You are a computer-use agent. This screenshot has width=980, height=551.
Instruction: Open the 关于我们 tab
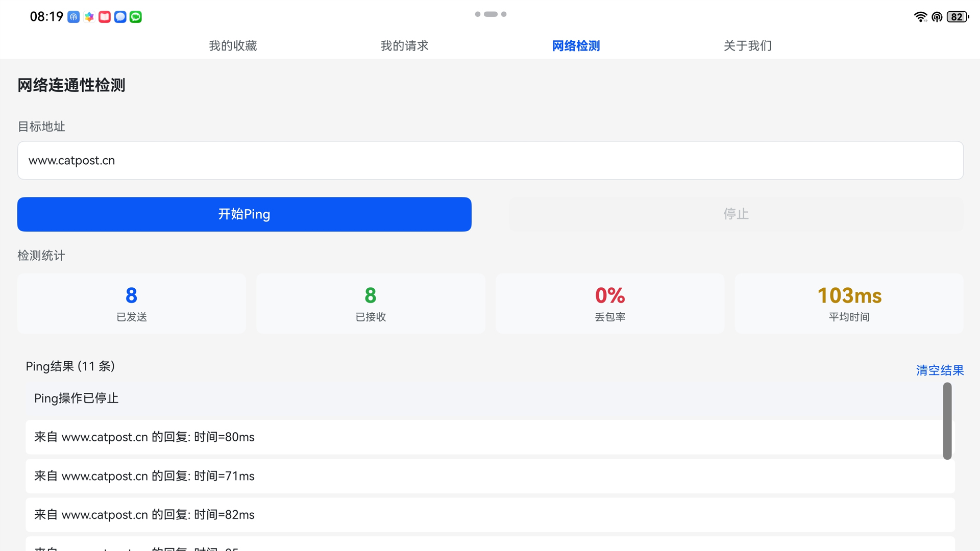click(x=747, y=45)
